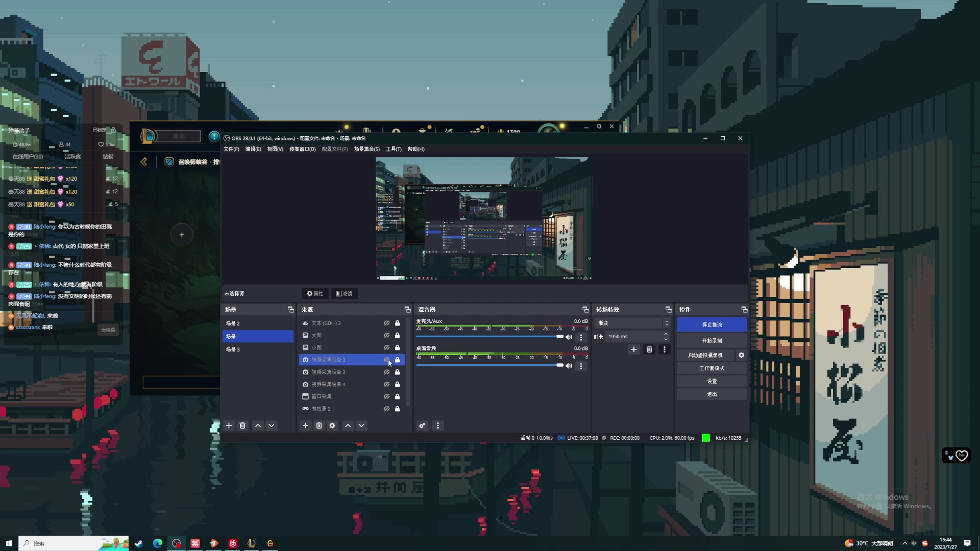The width and height of the screenshot is (980, 551).
Task: Toggle visibility of 大图 source
Action: (x=386, y=335)
